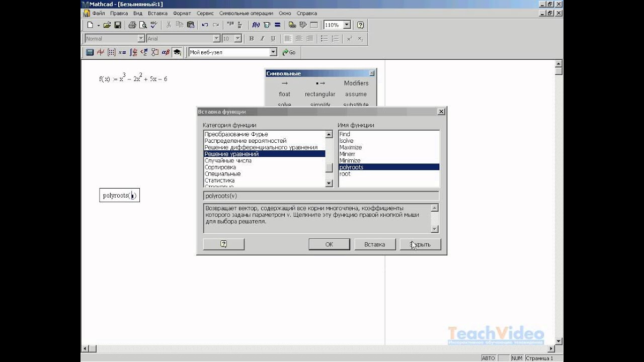Open the Файл menu
The height and width of the screenshot is (362, 644).
coord(99,13)
